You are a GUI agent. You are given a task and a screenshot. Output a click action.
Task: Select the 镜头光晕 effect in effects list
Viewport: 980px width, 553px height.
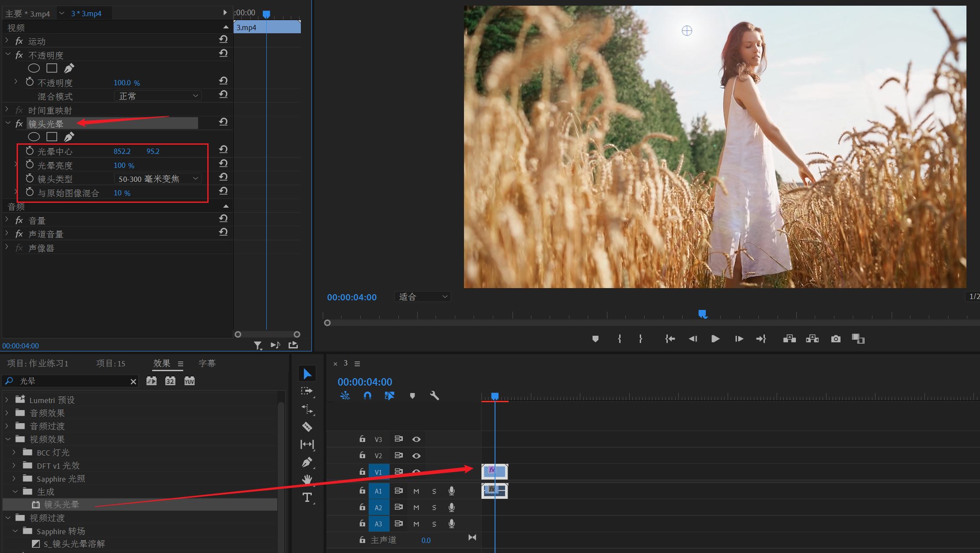click(61, 504)
